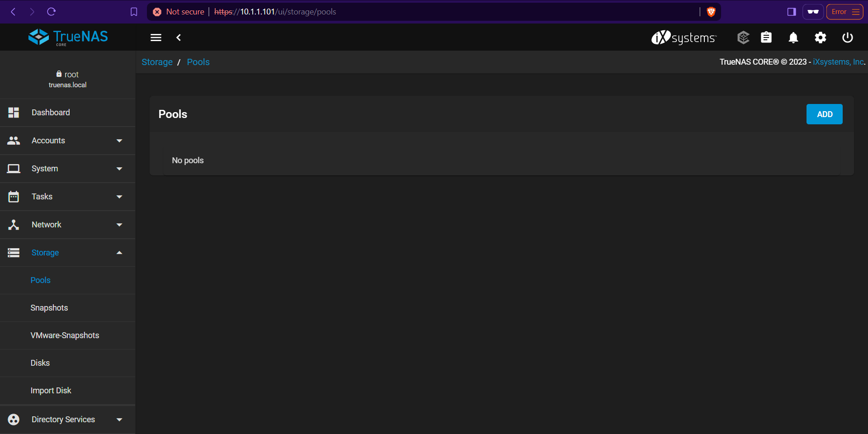Click the ADD pool button
This screenshot has width=868, height=434.
point(825,114)
